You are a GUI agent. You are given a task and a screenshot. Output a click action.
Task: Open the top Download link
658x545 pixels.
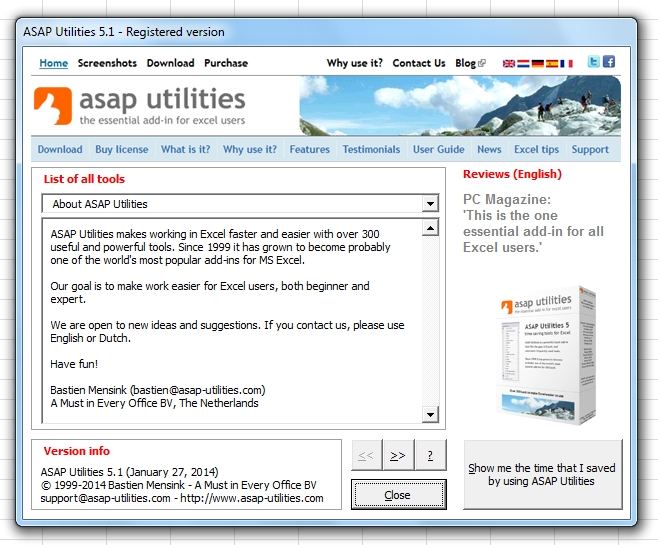point(170,63)
